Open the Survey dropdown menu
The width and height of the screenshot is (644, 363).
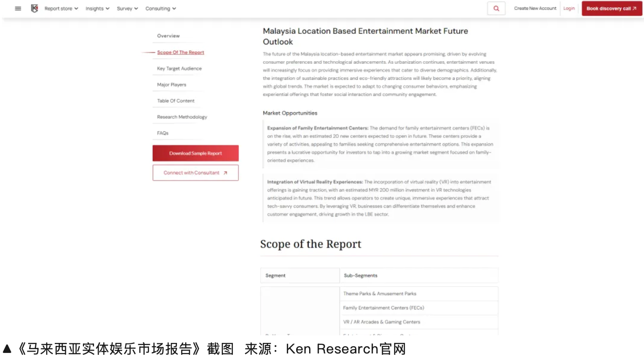click(127, 9)
